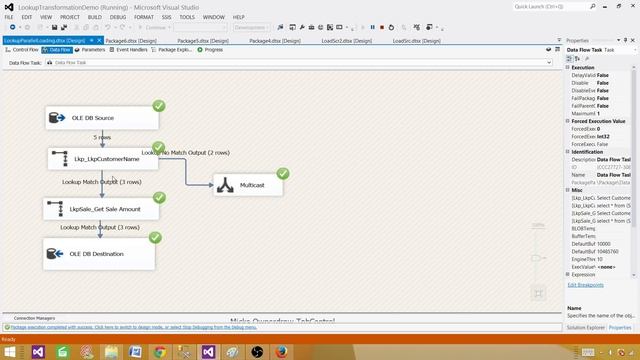Screen dimensions: 640x360
Task: Switch to the Control Flow tab
Action: click(22, 50)
